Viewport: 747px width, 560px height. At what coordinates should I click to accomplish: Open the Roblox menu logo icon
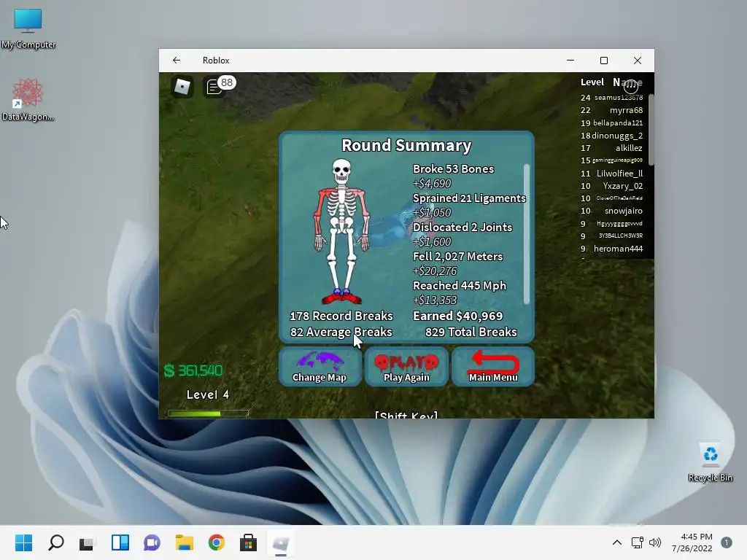(182, 87)
